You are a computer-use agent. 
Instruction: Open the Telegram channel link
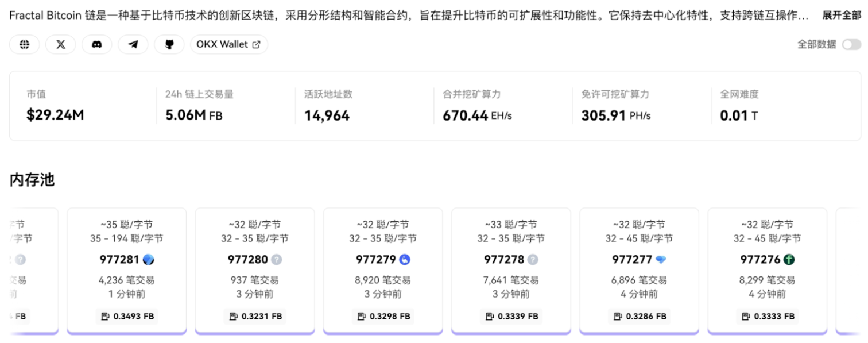133,44
